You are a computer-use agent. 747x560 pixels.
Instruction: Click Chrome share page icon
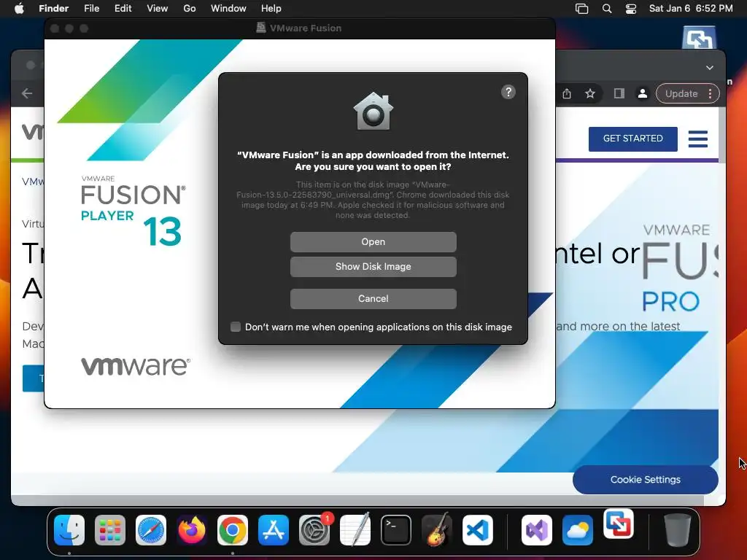point(566,94)
